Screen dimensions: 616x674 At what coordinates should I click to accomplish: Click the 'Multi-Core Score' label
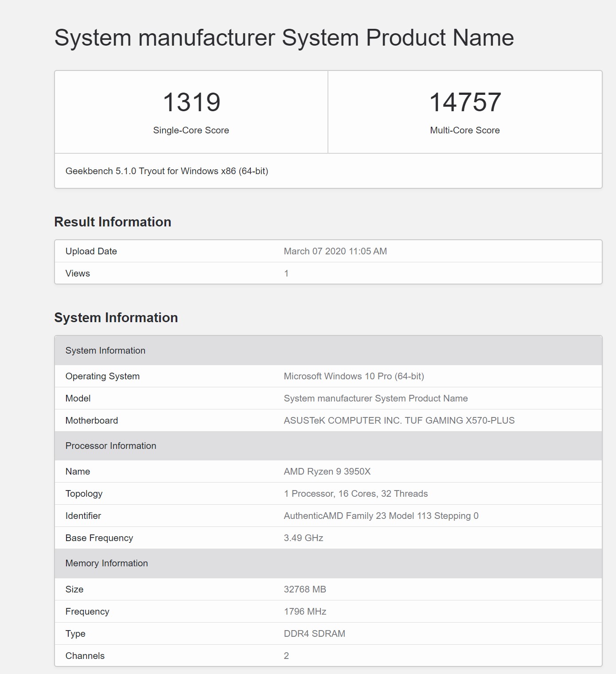click(465, 130)
